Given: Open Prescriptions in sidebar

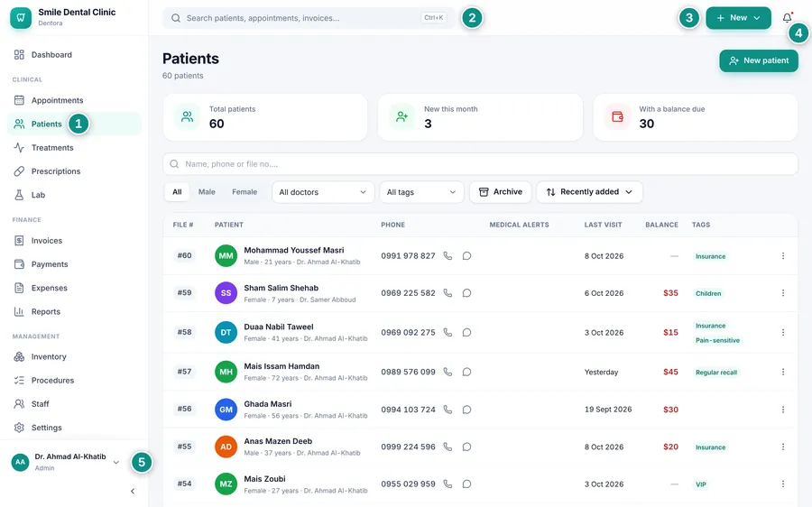Looking at the screenshot, I should point(74,171).
